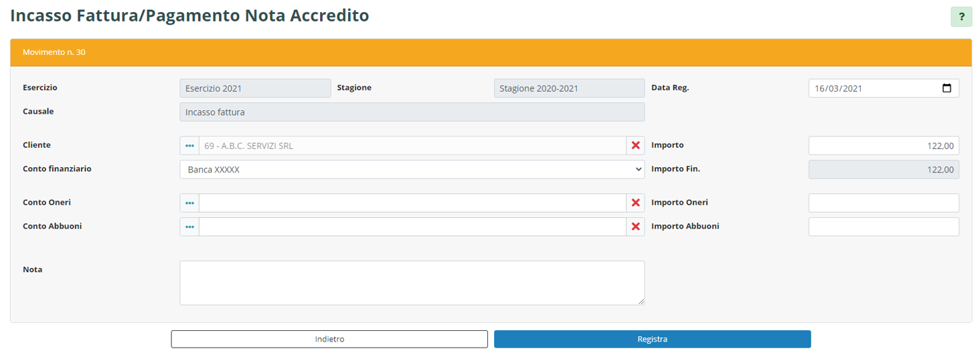Click the Registra button
The image size is (980, 363).
pyautogui.click(x=652, y=340)
